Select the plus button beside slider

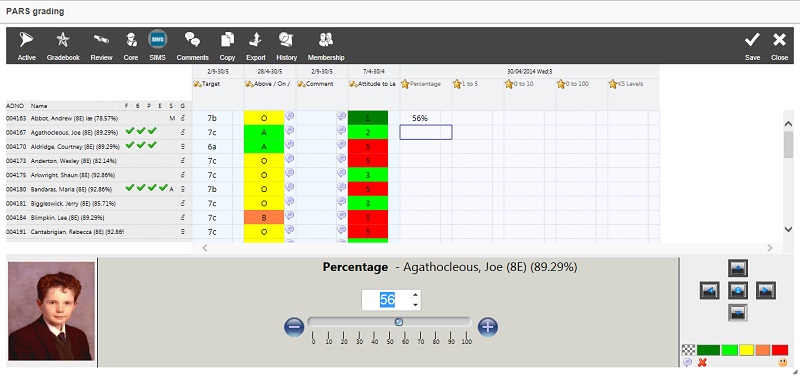tap(488, 327)
